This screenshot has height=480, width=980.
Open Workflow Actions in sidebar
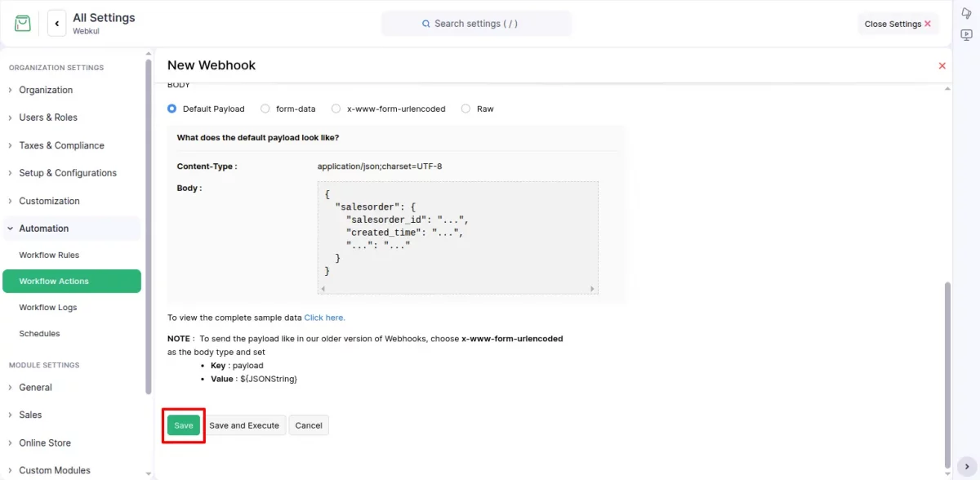(72, 281)
